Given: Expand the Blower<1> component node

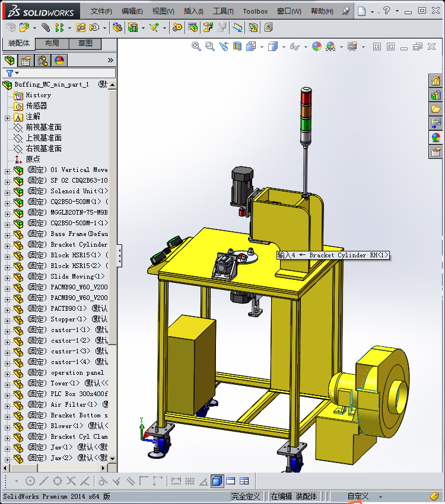Looking at the screenshot, I should (x=7, y=428).
